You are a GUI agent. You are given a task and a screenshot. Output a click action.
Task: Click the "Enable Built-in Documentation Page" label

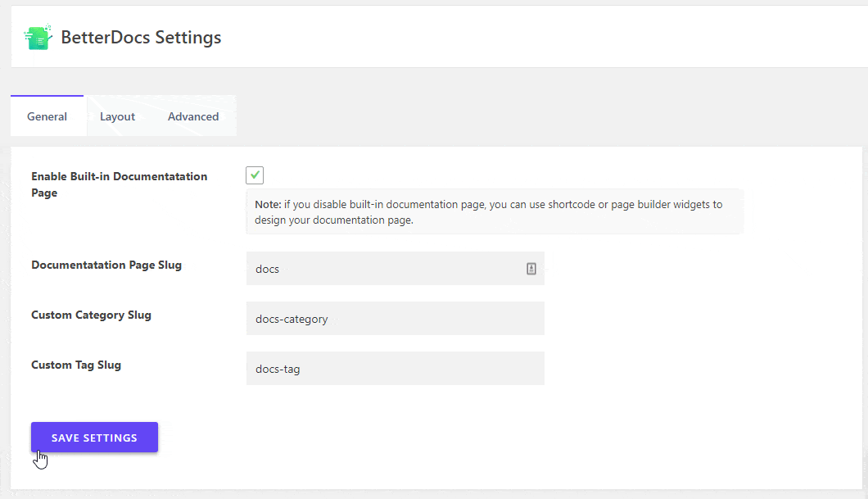pos(119,184)
